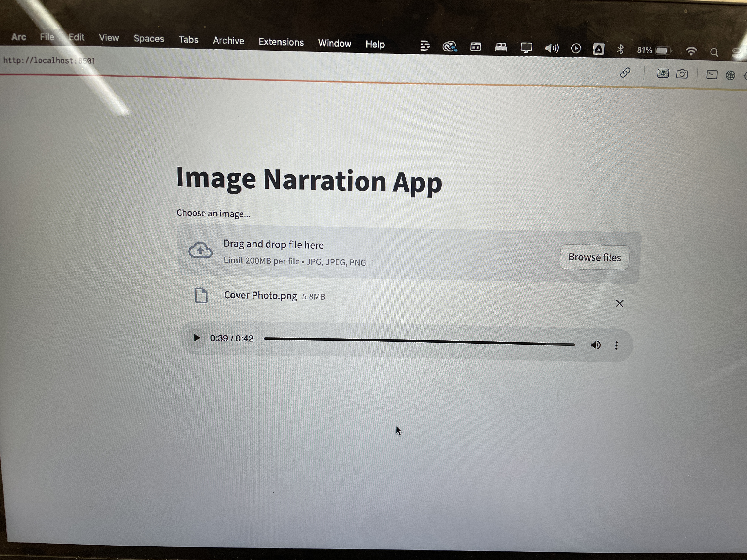Image resolution: width=747 pixels, height=560 pixels.
Task: Open the system volume menu bar control
Action: 552,48
